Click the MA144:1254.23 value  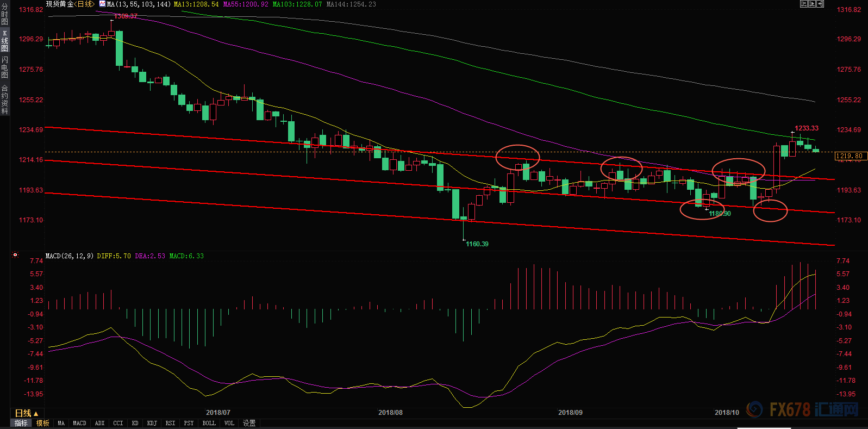pyautogui.click(x=351, y=4)
